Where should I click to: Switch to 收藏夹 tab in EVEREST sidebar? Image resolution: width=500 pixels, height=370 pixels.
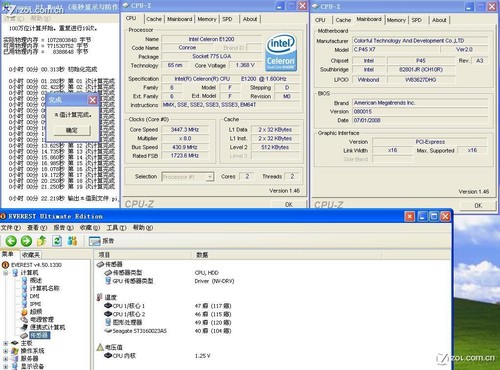(31, 255)
